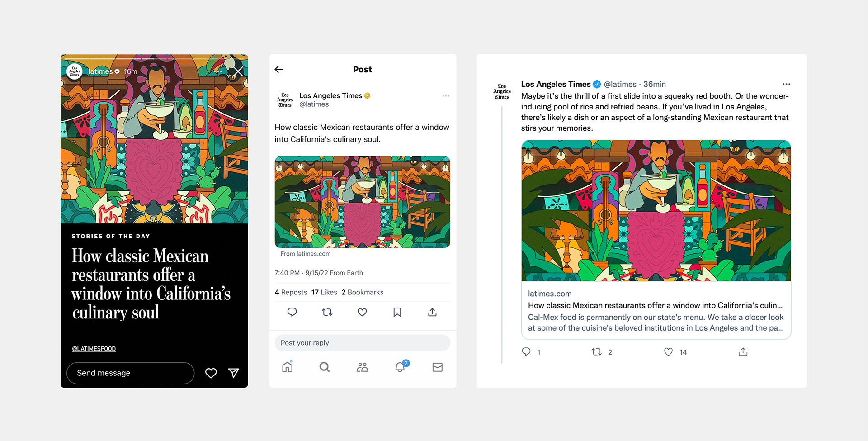Like the Instagram story with the heart icon
Viewport: 868px width, 441px height.
tap(211, 373)
